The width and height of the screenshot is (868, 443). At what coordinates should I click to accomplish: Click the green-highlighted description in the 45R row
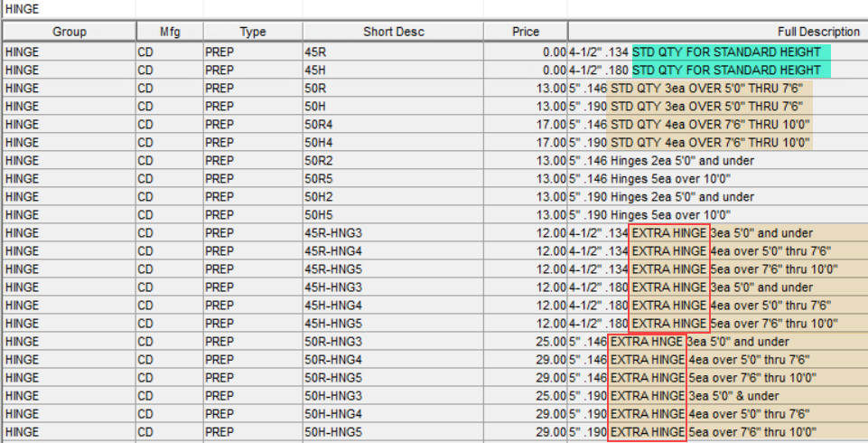click(727, 52)
